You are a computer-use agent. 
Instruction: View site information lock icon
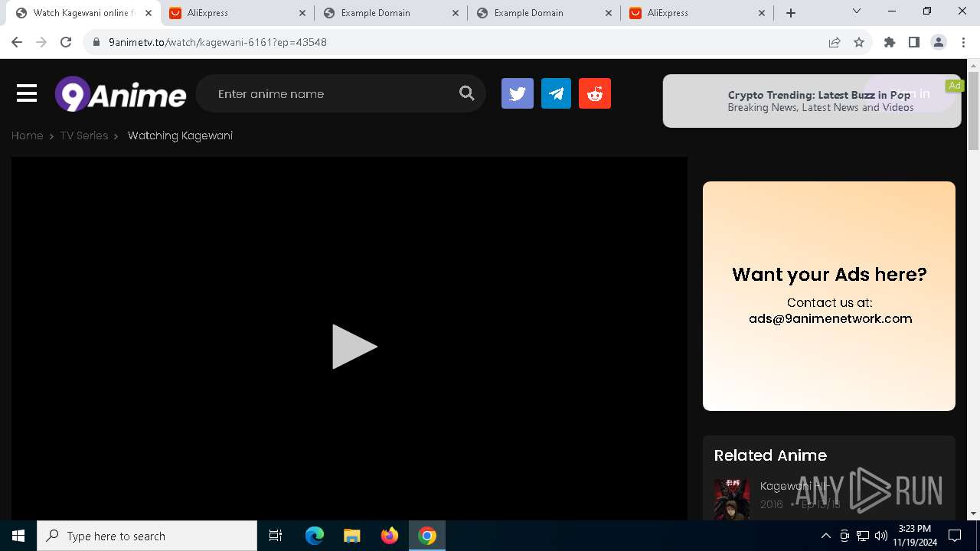point(96,42)
